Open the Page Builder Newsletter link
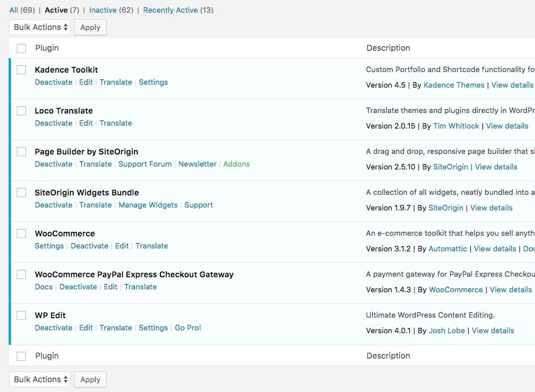The image size is (535, 392). 197,164
